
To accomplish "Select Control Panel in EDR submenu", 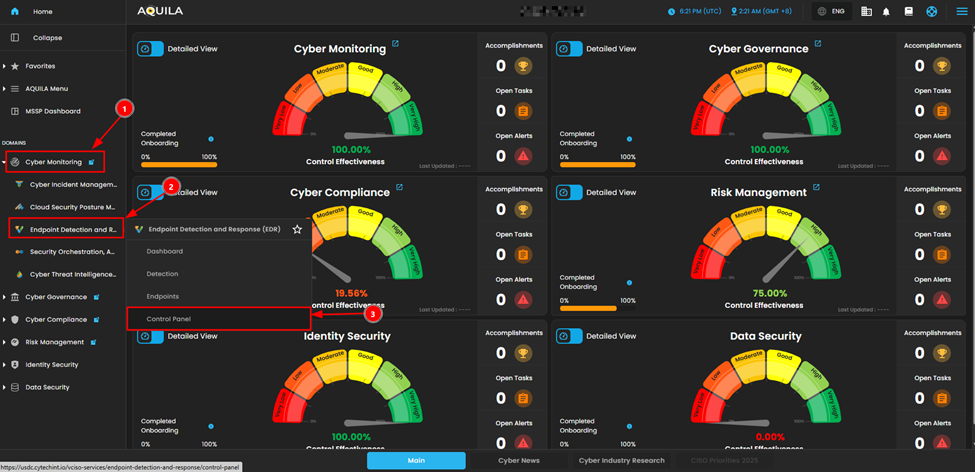I will pyautogui.click(x=168, y=319).
